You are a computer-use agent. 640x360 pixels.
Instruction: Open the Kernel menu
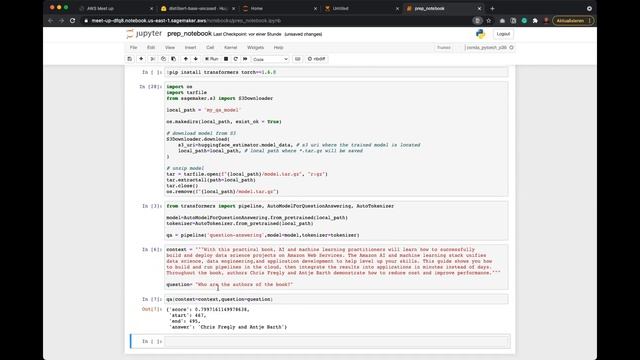click(231, 48)
